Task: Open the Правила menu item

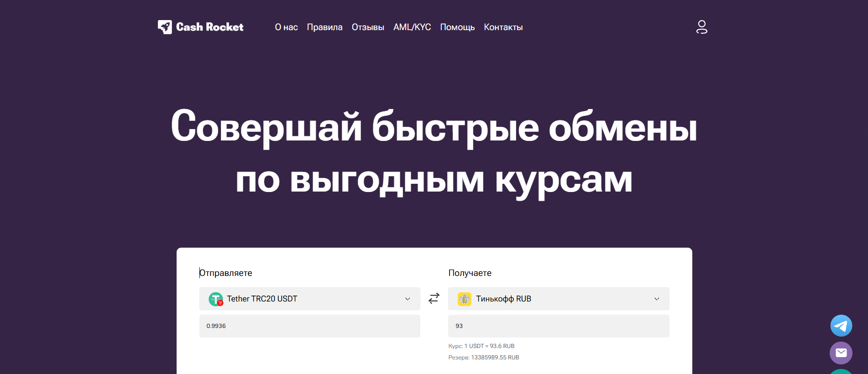Action: [x=324, y=27]
